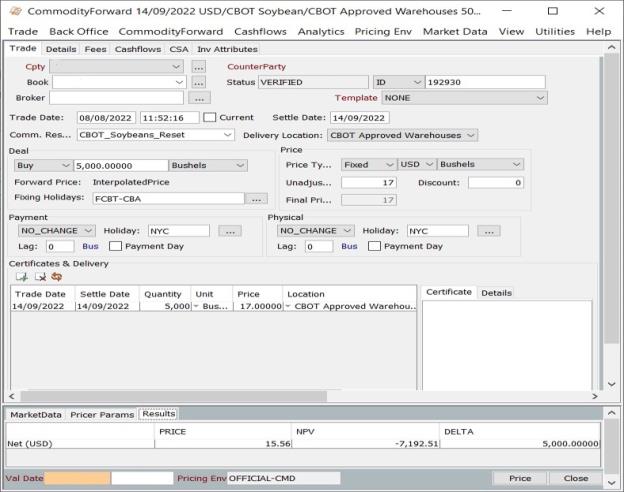Click the application icon in title bar
This screenshot has width=624, height=492.
coord(15,11)
